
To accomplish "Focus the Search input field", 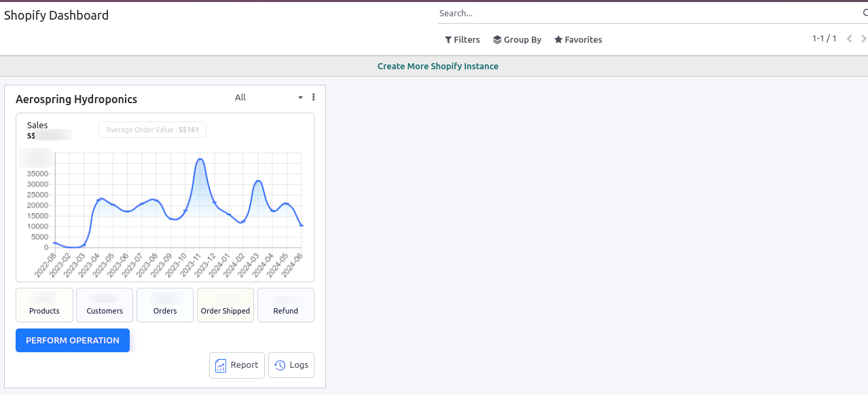I will 649,13.
